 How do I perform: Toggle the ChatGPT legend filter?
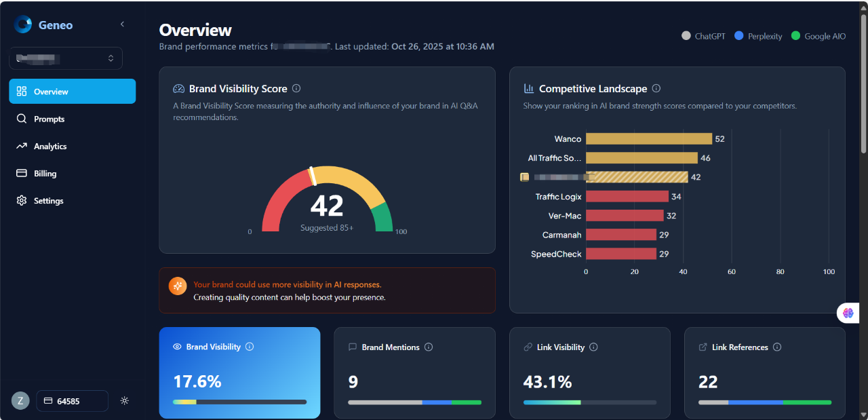pos(704,36)
